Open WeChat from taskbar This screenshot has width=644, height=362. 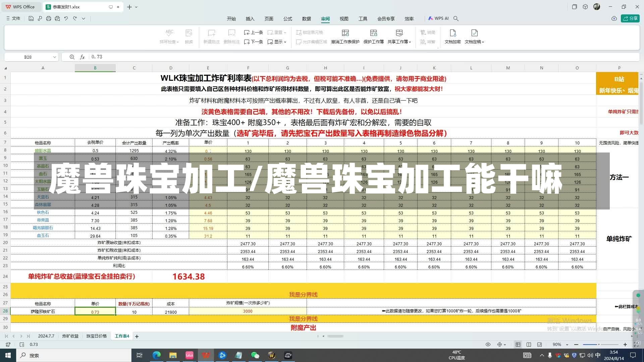click(x=255, y=355)
